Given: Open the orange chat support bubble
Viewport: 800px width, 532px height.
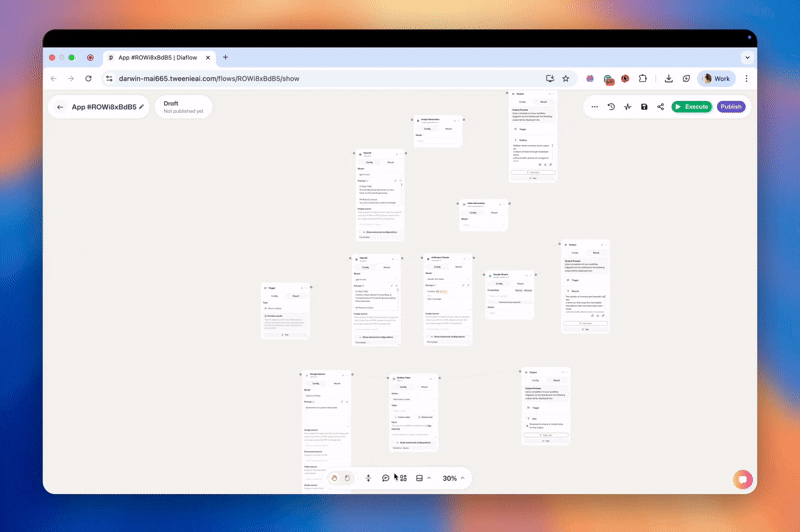Looking at the screenshot, I should tap(743, 479).
